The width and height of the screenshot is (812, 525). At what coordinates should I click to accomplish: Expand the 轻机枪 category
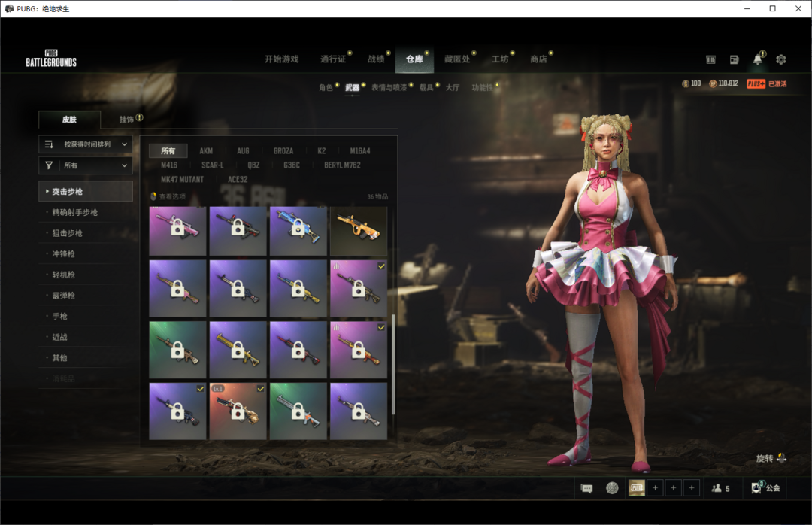coord(86,275)
